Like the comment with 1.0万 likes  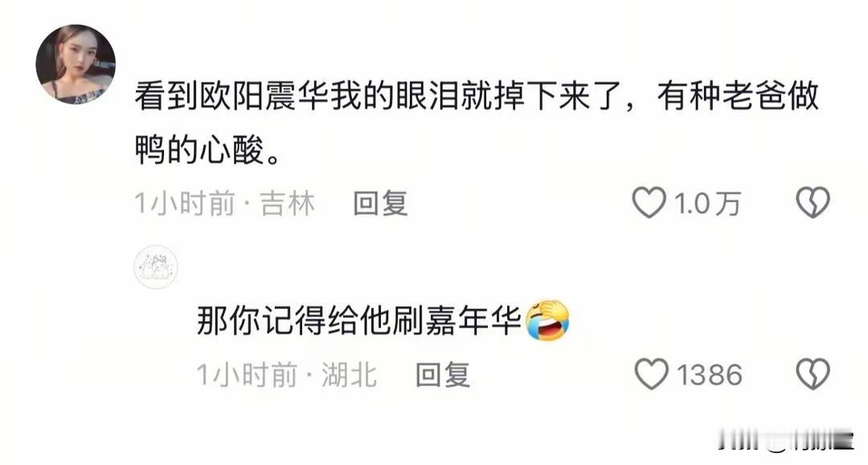649,202
